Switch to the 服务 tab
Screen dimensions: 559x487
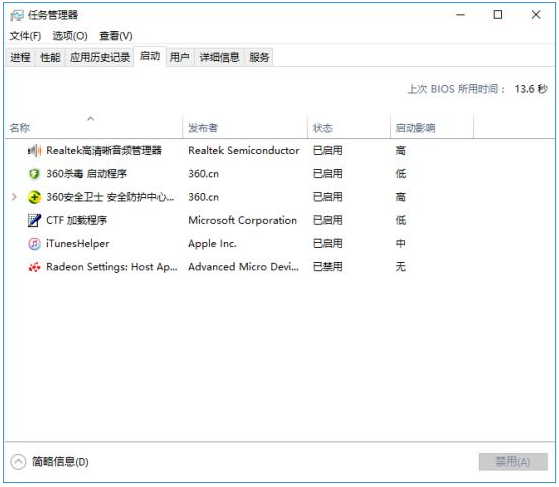pos(259,57)
